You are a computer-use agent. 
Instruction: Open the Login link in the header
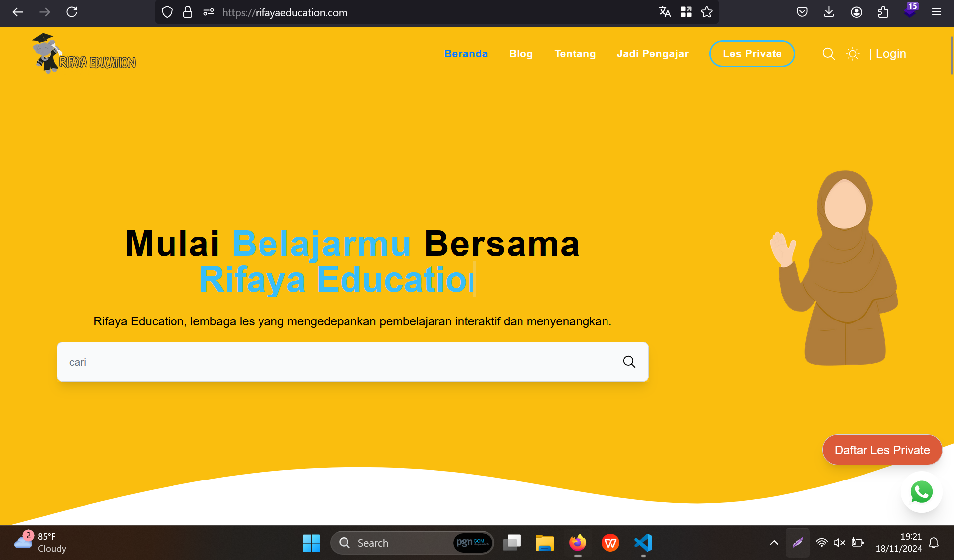point(890,54)
